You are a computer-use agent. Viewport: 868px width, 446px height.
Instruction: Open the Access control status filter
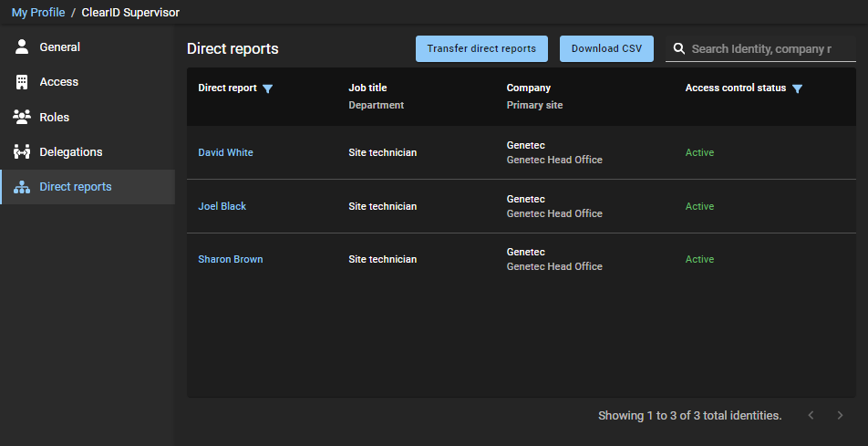797,88
